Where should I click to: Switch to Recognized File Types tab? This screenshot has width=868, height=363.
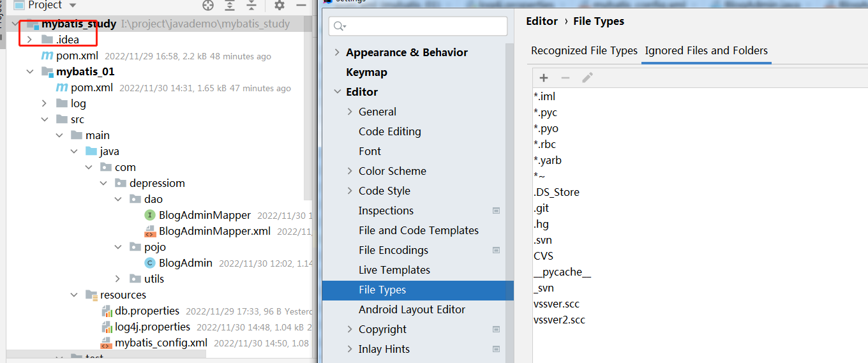tap(584, 51)
